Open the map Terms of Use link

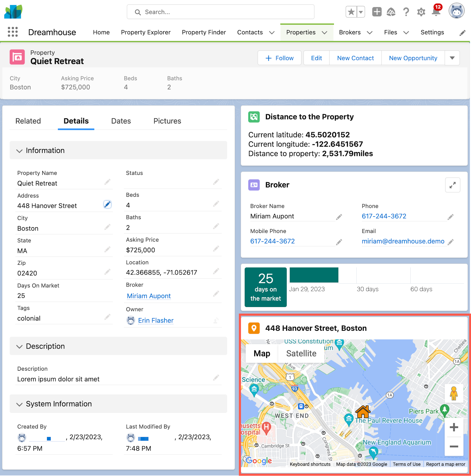(x=406, y=464)
